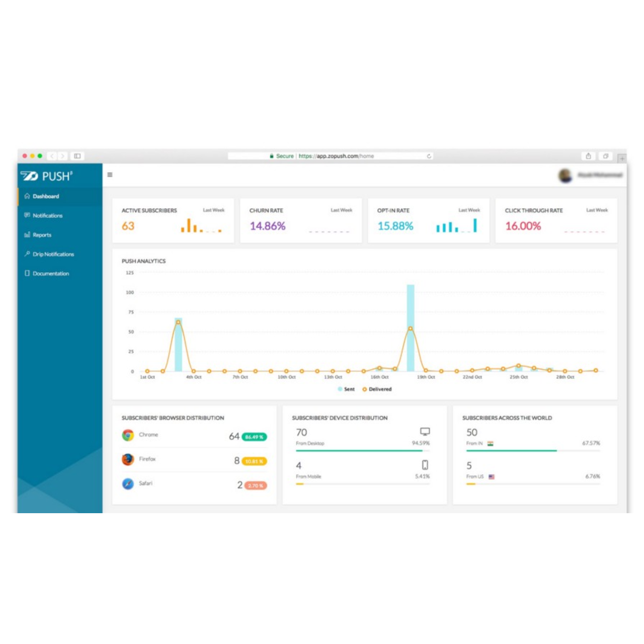Click the browser share icon
The height and width of the screenshot is (644, 644).
pyautogui.click(x=588, y=156)
